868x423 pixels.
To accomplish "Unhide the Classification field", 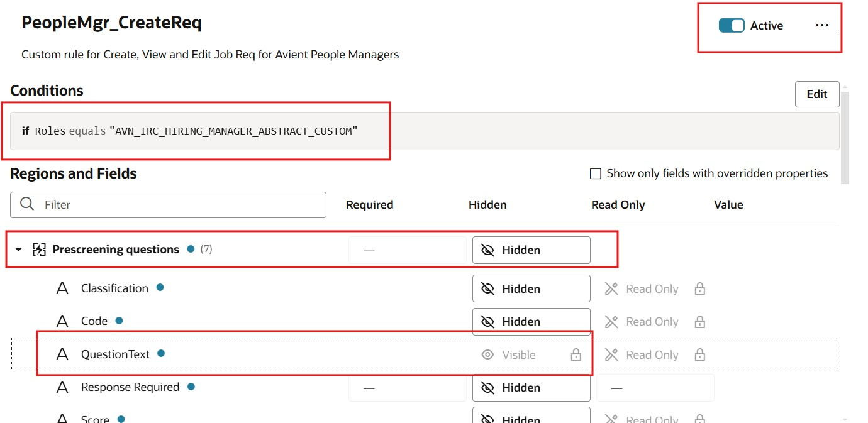I will point(531,288).
